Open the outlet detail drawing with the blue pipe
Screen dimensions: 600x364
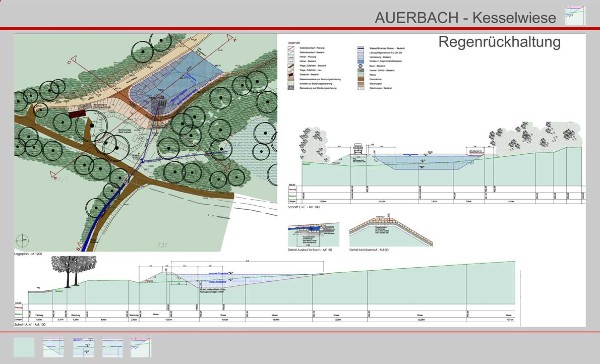(313, 235)
